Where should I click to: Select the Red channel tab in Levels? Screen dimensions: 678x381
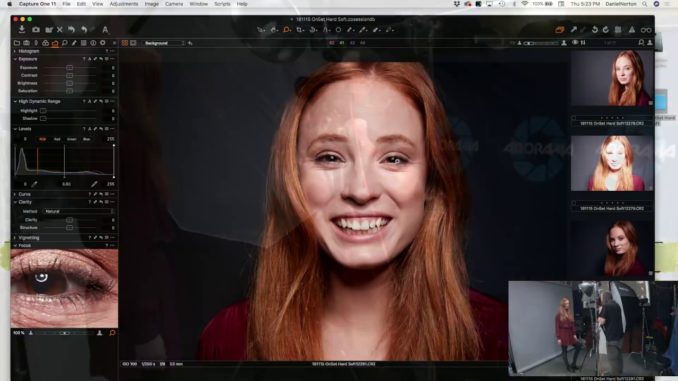coord(57,139)
